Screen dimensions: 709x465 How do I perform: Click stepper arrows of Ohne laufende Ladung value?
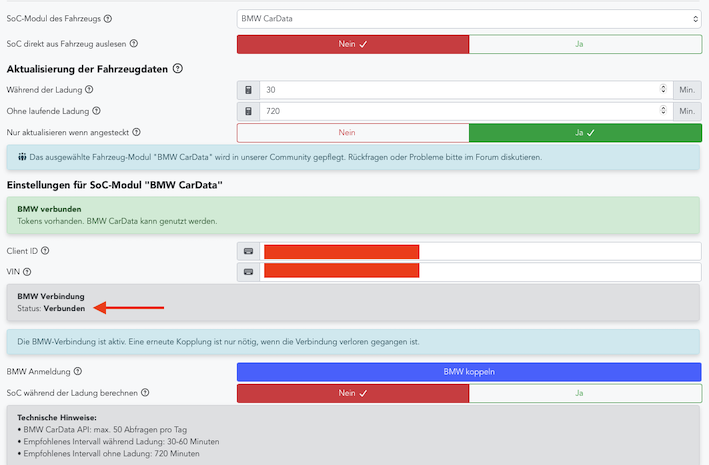663,110
